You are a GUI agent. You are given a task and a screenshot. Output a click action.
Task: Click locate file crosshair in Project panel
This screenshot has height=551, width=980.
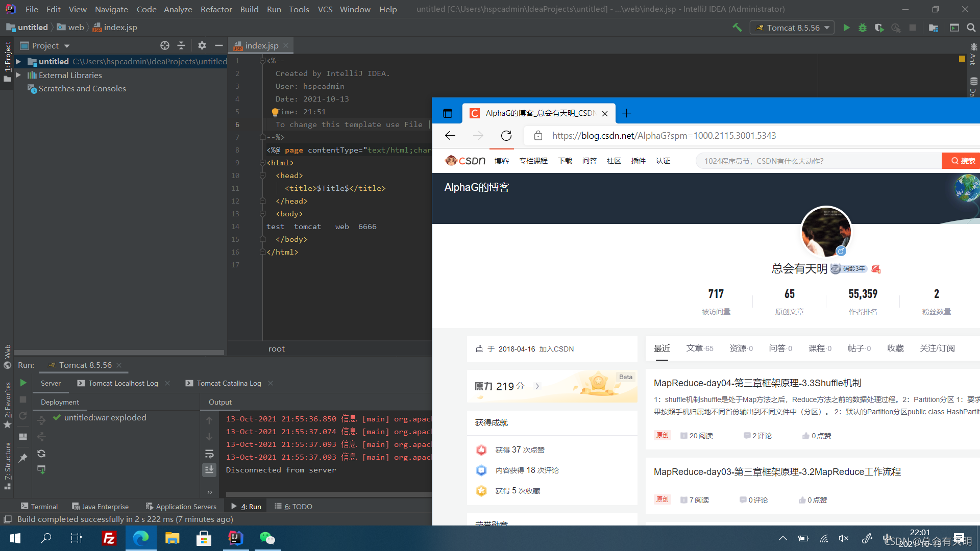[x=164, y=45]
